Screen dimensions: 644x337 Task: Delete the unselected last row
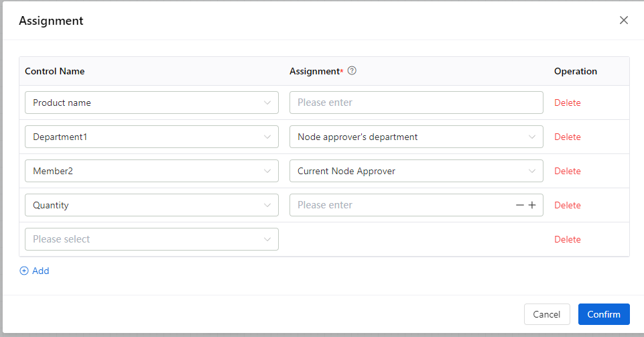pos(567,239)
